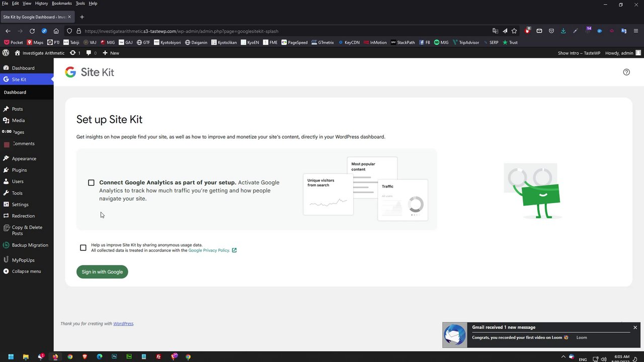
Task: Dismiss the Gmail notification popup
Action: 635,327
